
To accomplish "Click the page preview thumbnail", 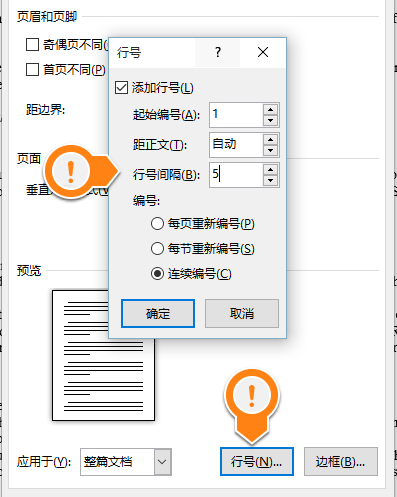I will (103, 355).
